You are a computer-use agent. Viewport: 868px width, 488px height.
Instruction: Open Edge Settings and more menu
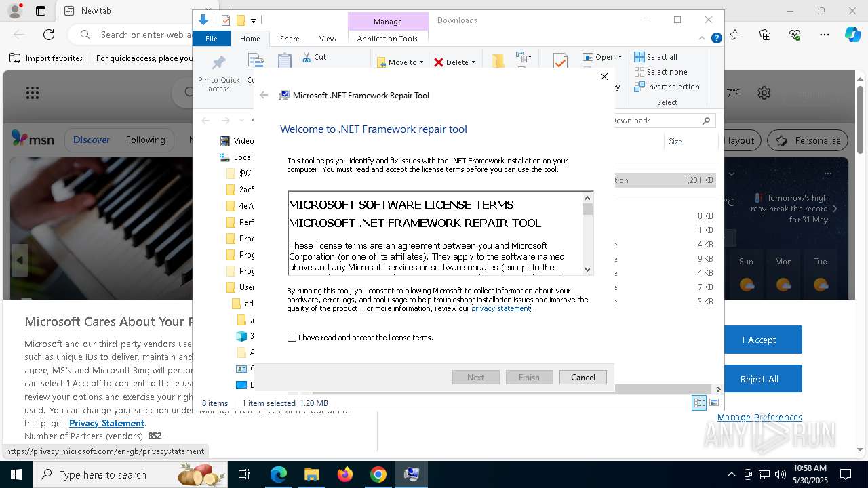(824, 34)
